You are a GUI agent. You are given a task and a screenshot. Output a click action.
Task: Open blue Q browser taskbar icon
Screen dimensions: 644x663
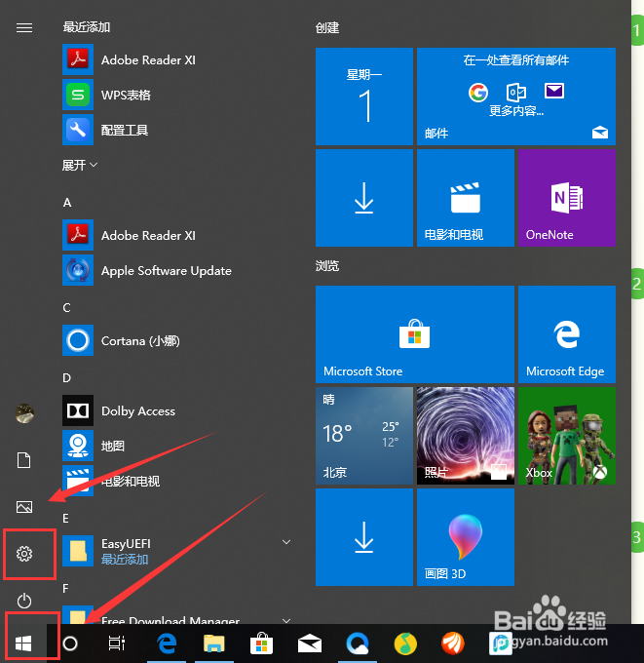click(358, 643)
